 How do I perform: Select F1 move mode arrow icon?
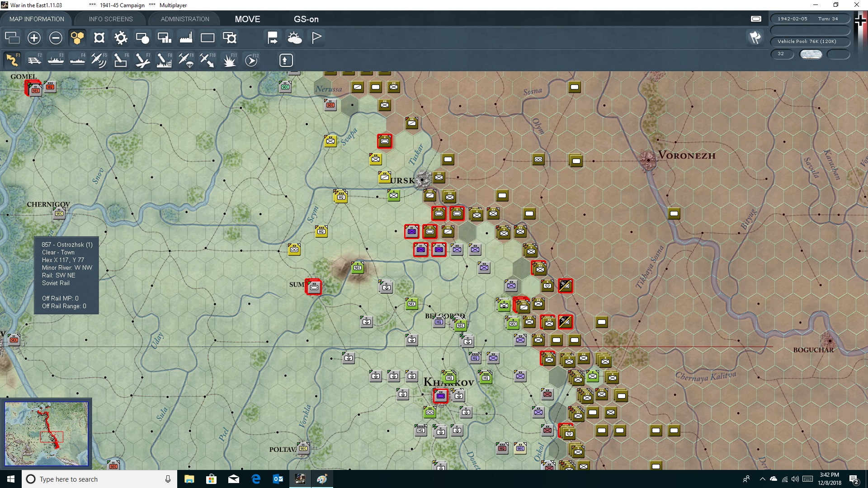pos(12,60)
